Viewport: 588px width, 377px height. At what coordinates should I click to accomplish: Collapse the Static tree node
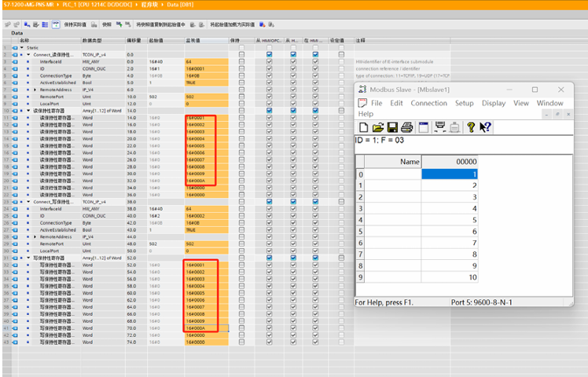click(21, 47)
